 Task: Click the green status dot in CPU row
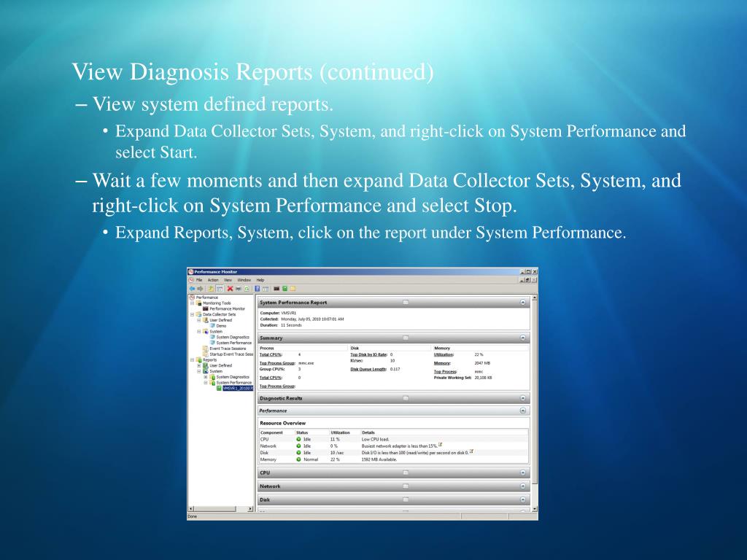pos(298,439)
